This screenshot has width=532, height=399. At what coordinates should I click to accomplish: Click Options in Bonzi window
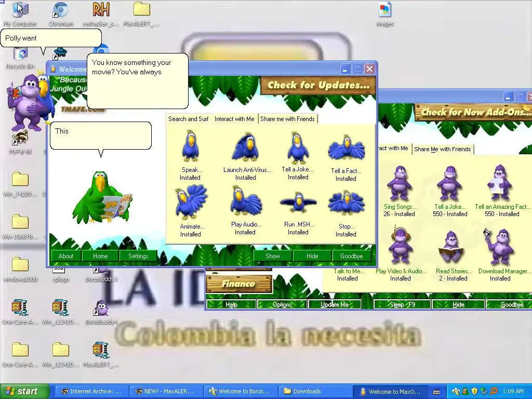coord(282,304)
